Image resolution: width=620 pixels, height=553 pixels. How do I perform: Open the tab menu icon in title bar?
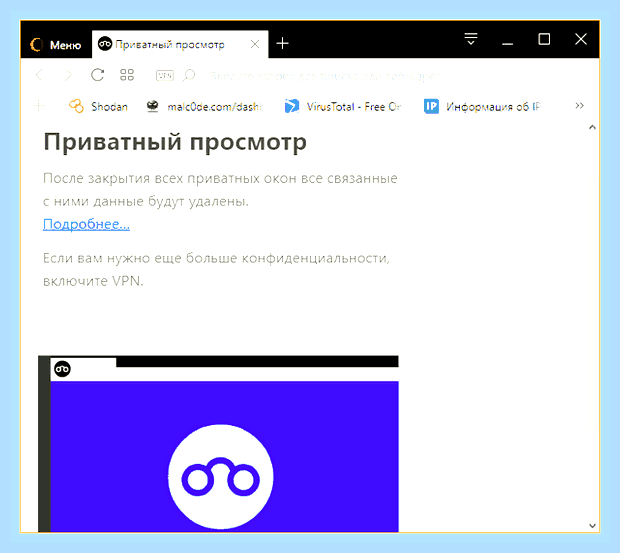pyautogui.click(x=471, y=39)
